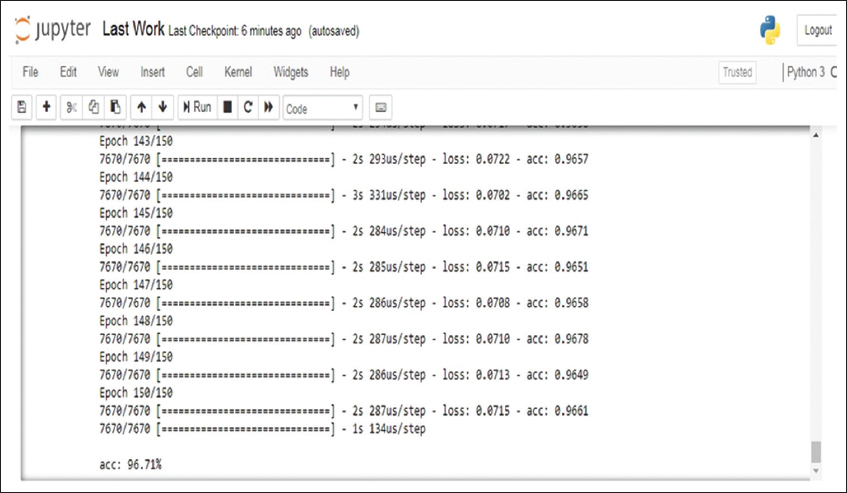Click the output scrollbar thumb
This screenshot has height=493, width=847.
point(816,452)
